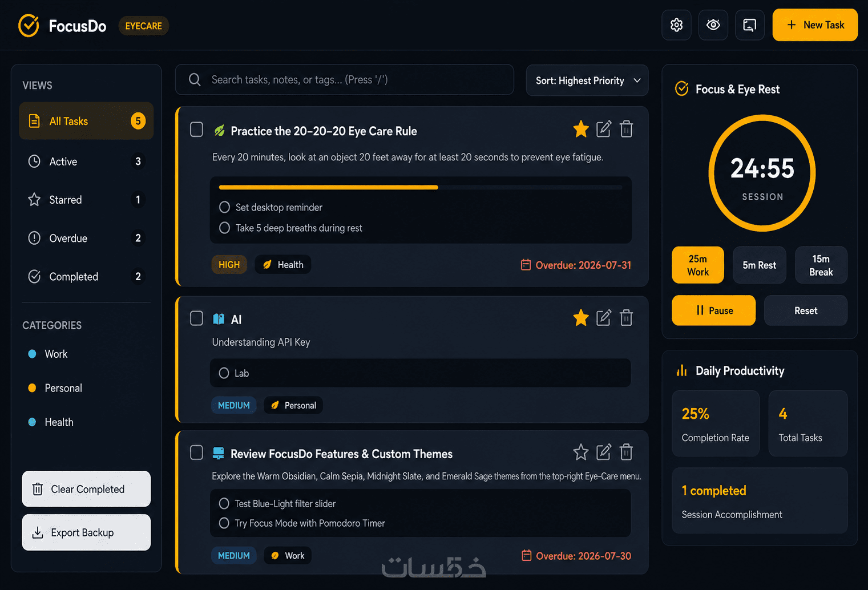The width and height of the screenshot is (868, 590).
Task: Click the '1 completed' Session Accomplishment card
Action: pos(760,501)
